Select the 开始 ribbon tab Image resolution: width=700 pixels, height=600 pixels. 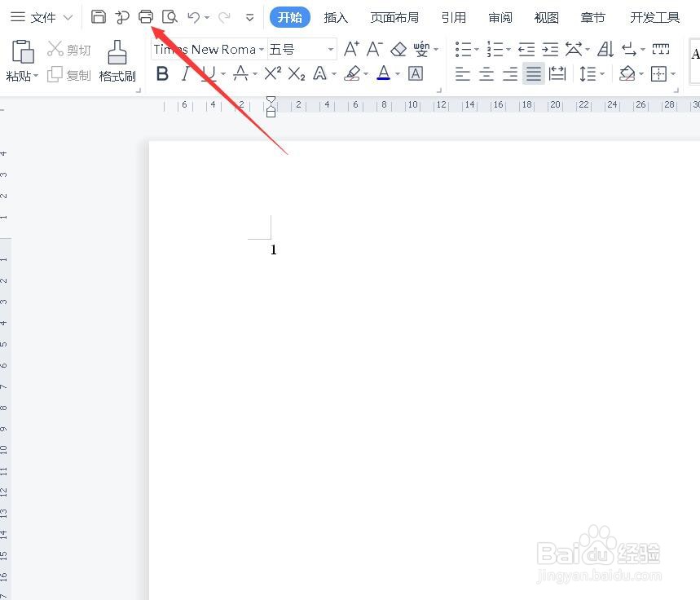tap(290, 17)
